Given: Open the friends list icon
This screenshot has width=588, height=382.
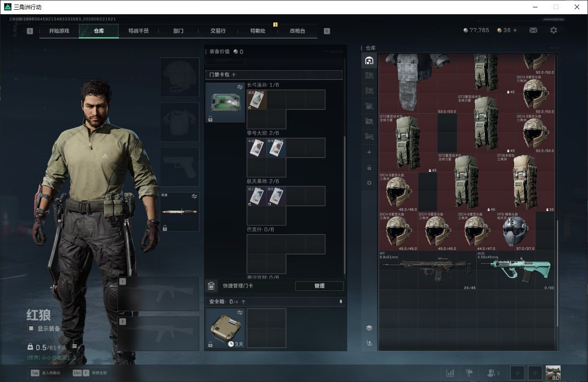Looking at the screenshot, I should tap(492, 373).
